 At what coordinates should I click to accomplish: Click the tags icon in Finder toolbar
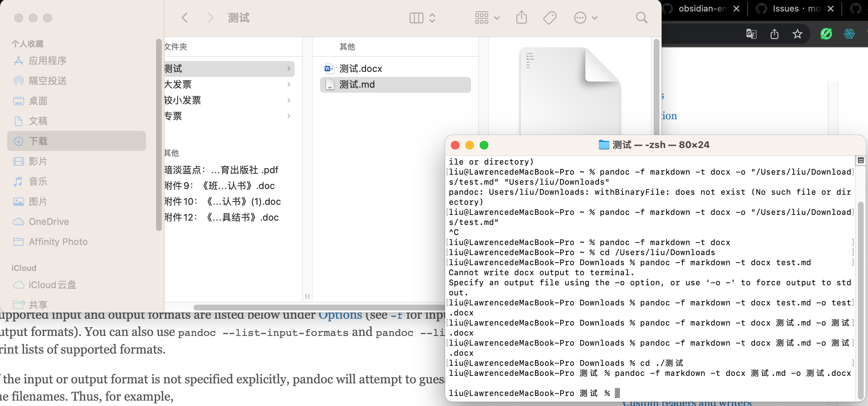[550, 17]
